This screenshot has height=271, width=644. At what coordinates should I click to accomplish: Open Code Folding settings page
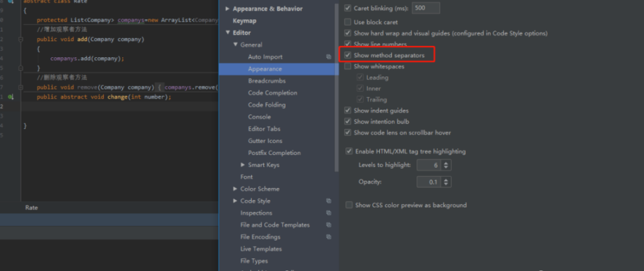[267, 105]
